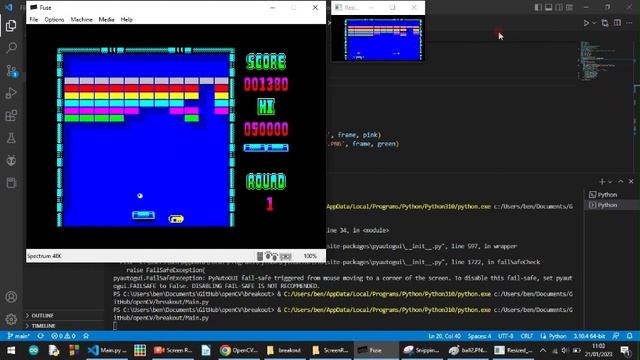
Task: Open the Manage gear in activity bar
Action: pos(11,319)
